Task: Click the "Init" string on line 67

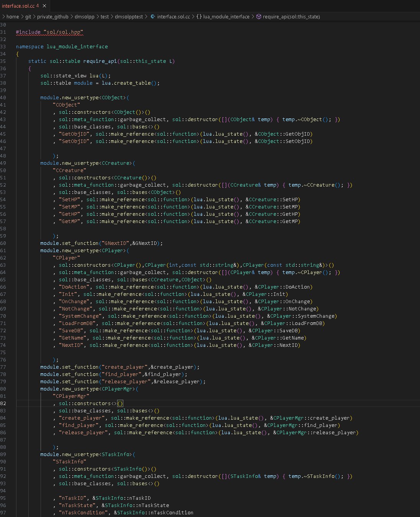Action: (x=68, y=294)
